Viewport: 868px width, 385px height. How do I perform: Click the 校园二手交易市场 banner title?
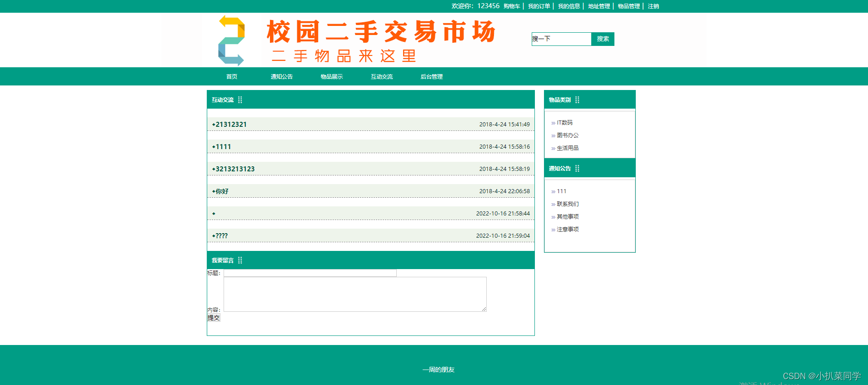pos(381,31)
